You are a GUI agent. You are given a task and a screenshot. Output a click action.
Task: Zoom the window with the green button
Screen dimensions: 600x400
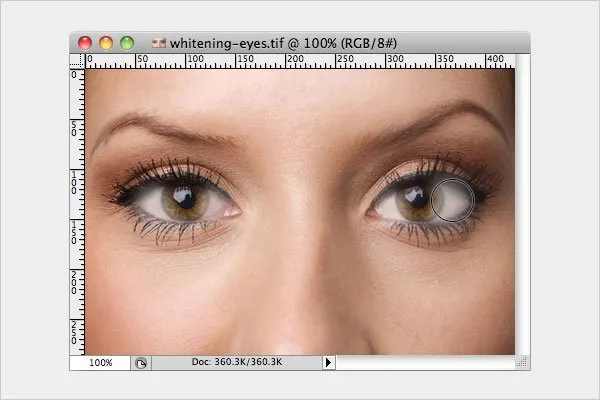(127, 43)
